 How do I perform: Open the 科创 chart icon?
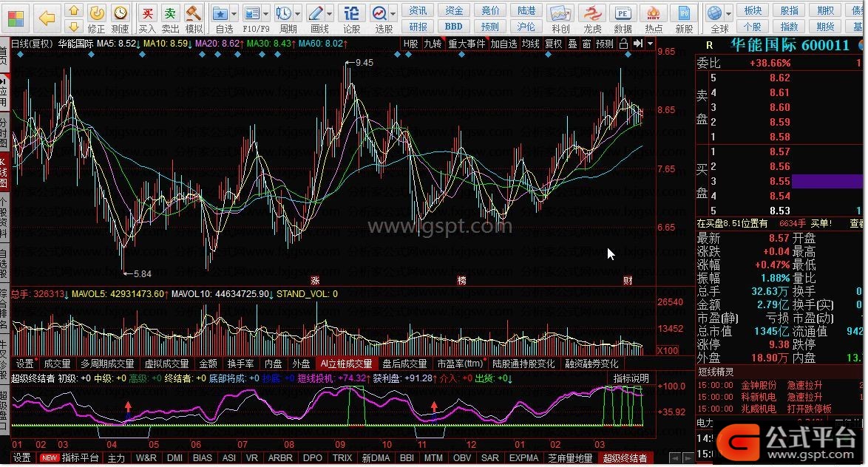point(560,13)
